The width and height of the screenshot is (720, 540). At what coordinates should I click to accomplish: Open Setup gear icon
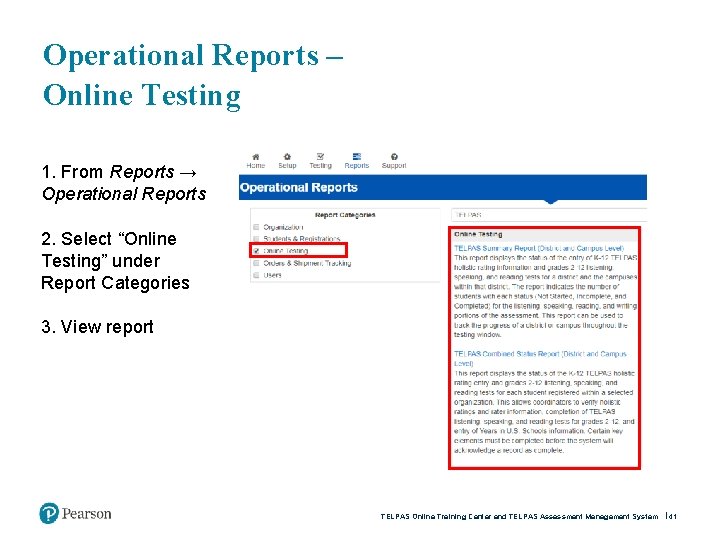pyautogui.click(x=287, y=157)
